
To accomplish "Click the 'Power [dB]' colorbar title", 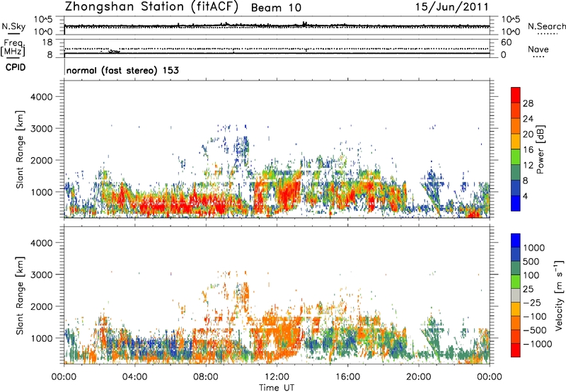I will click(x=540, y=149).
